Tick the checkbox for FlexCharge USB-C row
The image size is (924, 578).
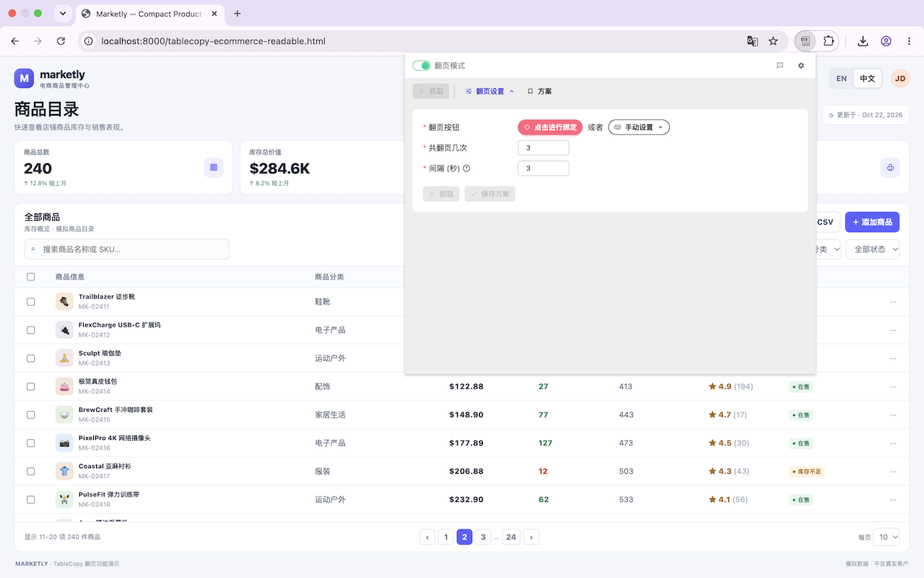(30, 330)
